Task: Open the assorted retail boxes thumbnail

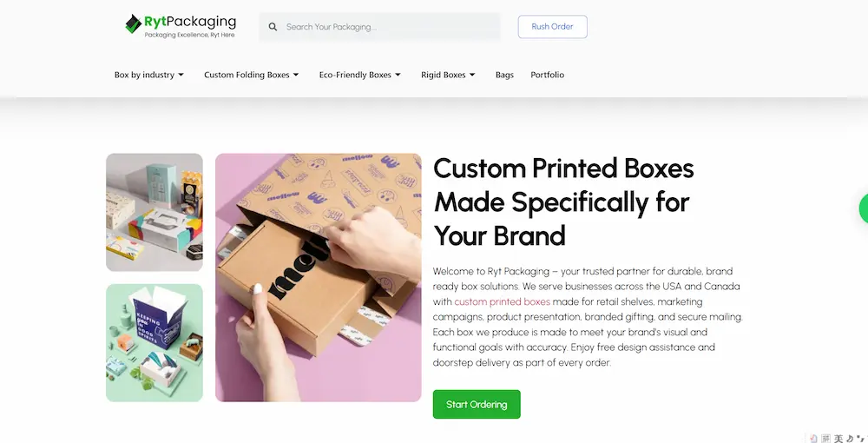Action: 155,212
